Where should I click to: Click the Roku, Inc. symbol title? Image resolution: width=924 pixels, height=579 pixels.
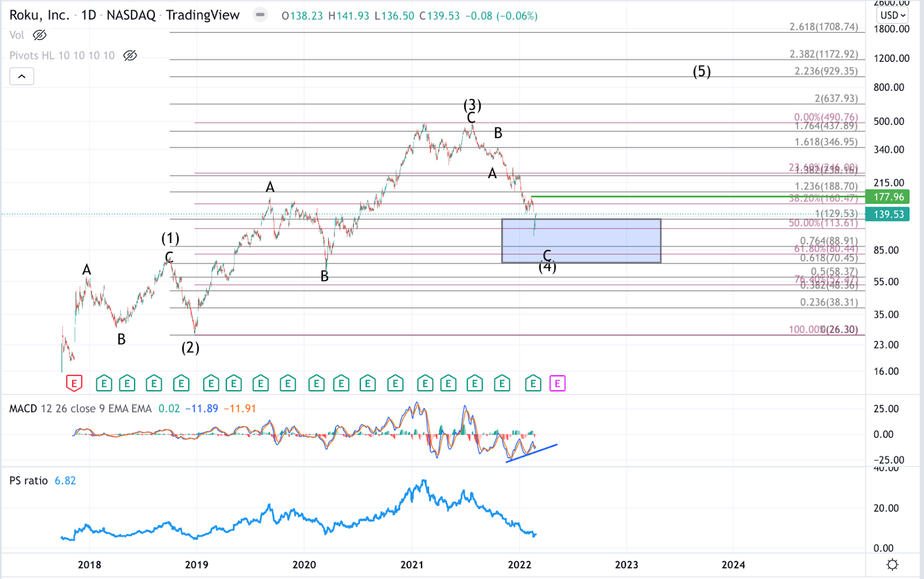click(x=39, y=15)
